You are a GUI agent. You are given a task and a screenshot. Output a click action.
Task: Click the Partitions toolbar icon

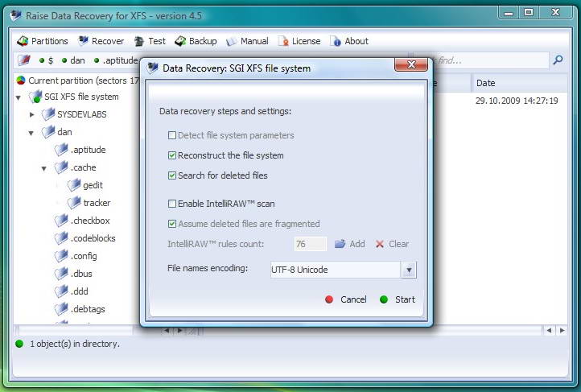coord(23,41)
